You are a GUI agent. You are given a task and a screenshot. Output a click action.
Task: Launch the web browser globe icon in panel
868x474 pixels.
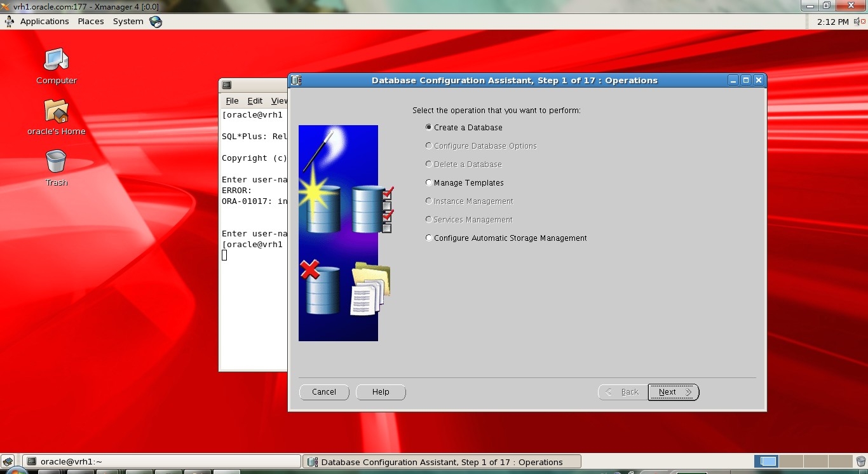pyautogui.click(x=156, y=22)
